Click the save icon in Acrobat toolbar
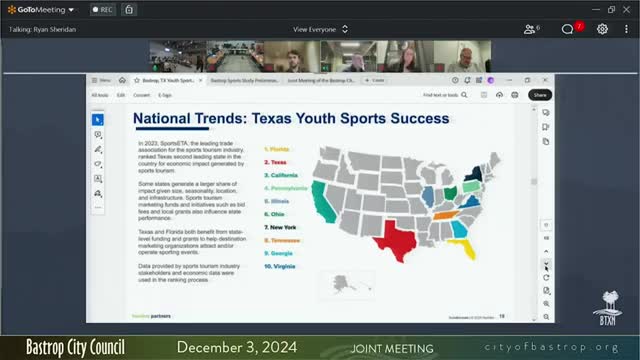Image resolution: width=640 pixels, height=360 pixels. (x=484, y=95)
